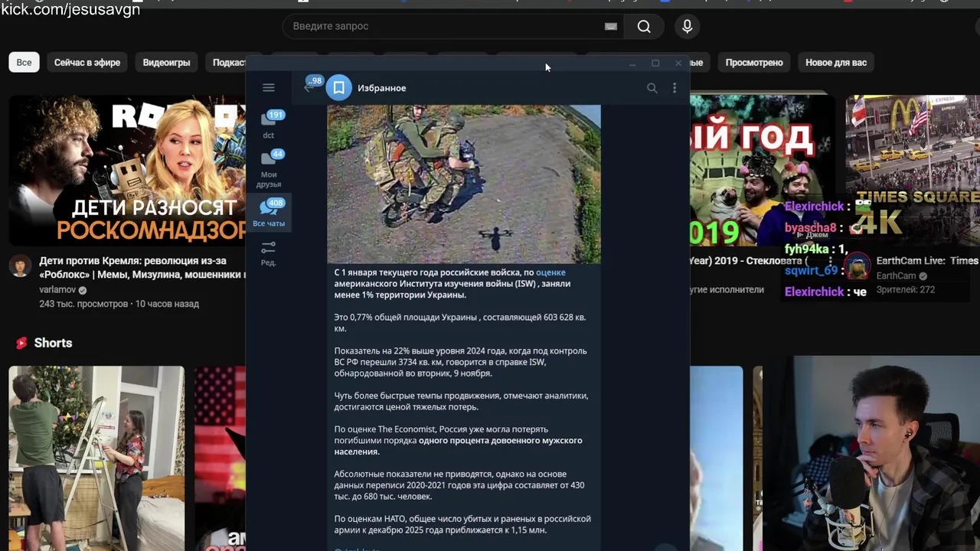Click the Избранное bookmark avatar

click(338, 88)
